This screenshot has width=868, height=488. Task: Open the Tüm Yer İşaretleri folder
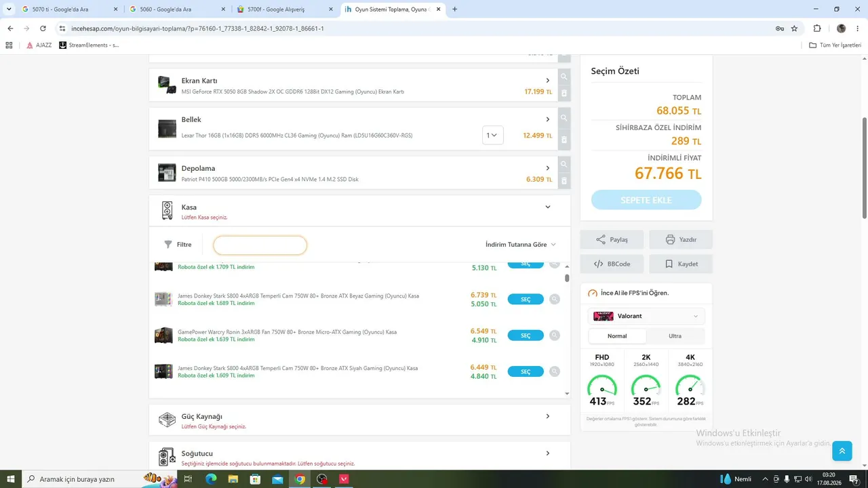coord(835,45)
